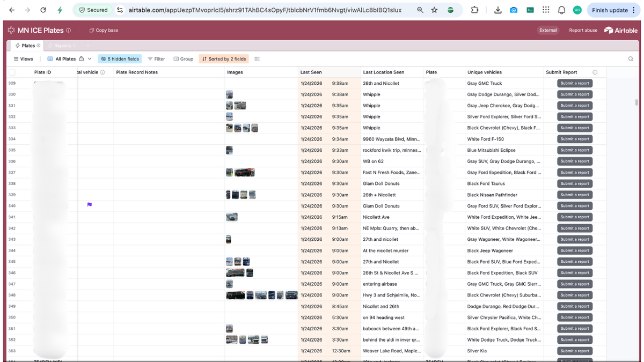Open search with the magnifier icon

pos(631,59)
